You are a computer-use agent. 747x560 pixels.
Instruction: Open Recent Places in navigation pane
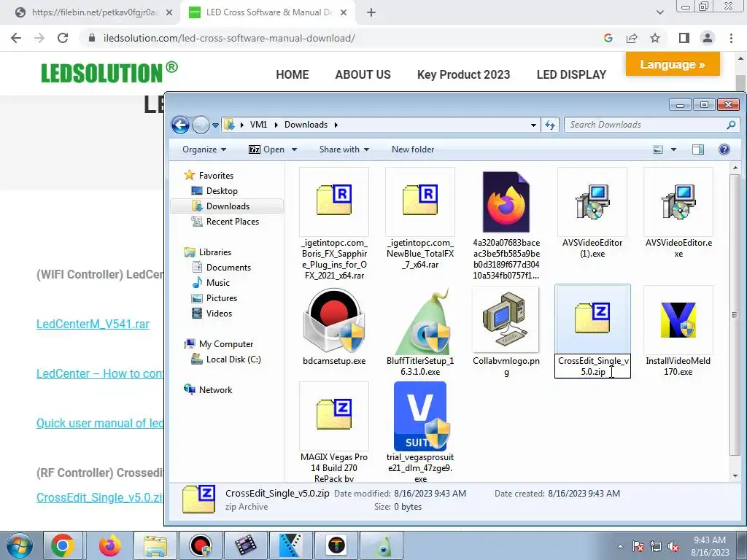pyautogui.click(x=233, y=222)
